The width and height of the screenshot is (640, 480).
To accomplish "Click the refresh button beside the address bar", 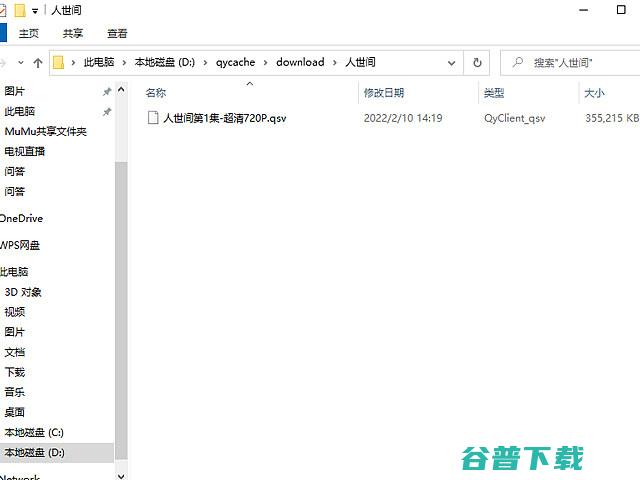I will (478, 62).
